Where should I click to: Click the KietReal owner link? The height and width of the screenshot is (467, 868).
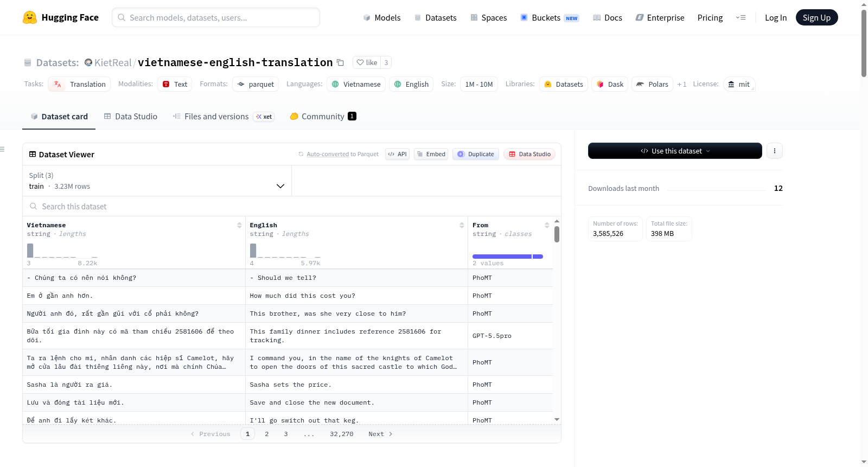113,62
